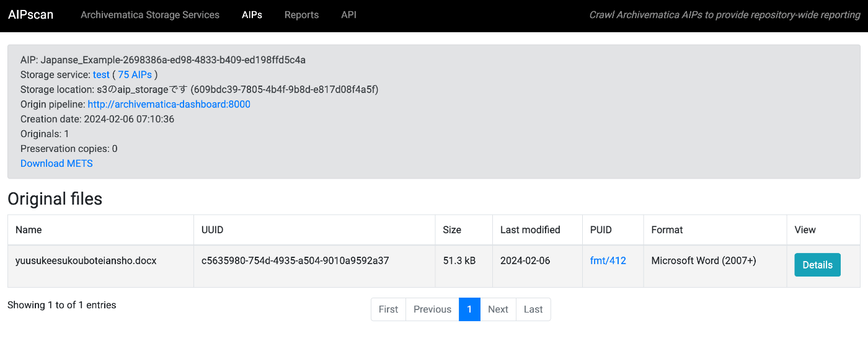Viewport: 868px width, 346px height.
Task: Select UUID c5635980-754d-4935-a504-9010a9592a37
Action: click(295, 261)
